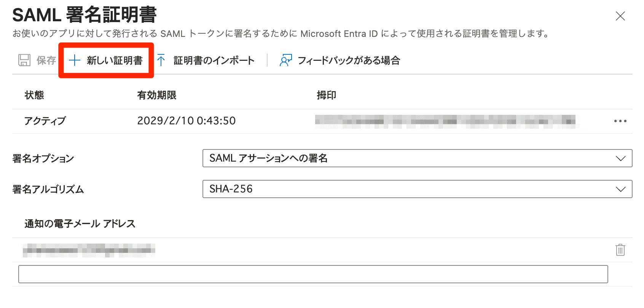
Task: Click the plus icon beside 新しい証明書
Action: (x=75, y=60)
